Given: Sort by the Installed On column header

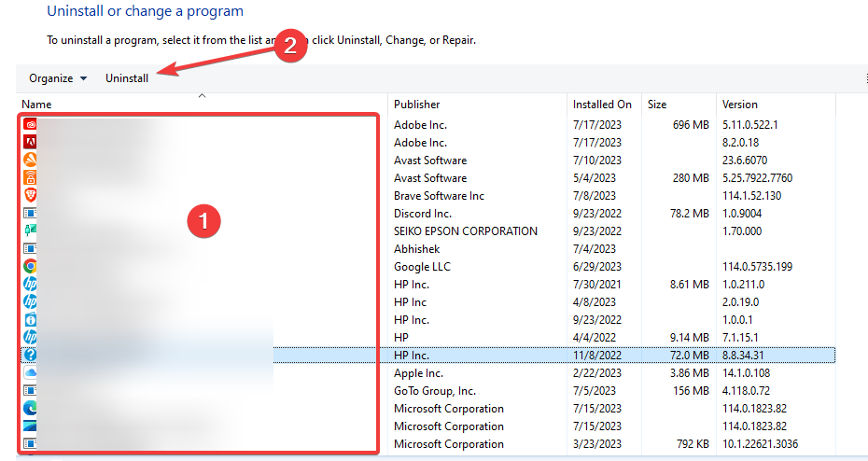Looking at the screenshot, I should (x=602, y=104).
